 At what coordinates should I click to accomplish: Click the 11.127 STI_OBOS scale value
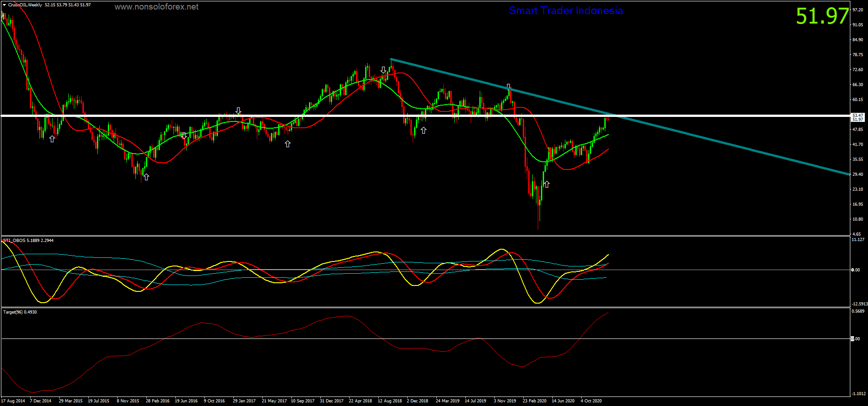[x=858, y=240]
